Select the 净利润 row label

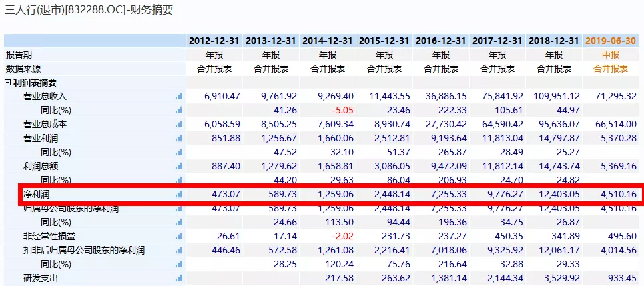click(x=36, y=195)
